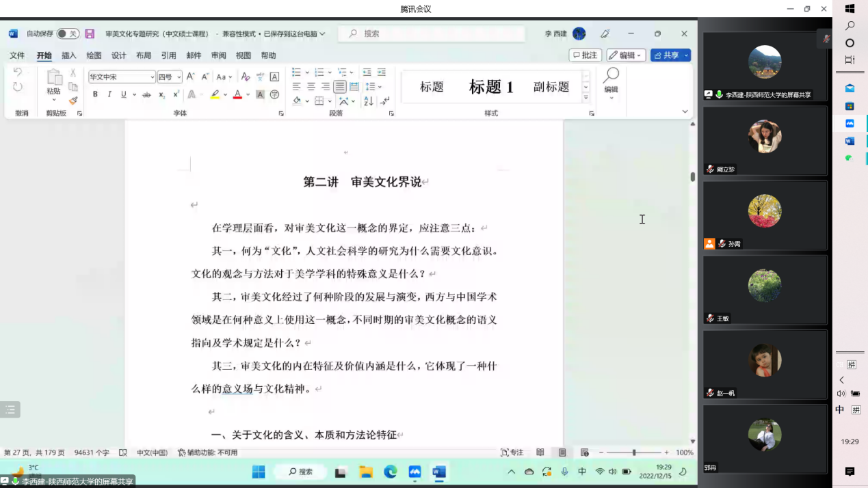Click the Save icon in title bar
The height and width of the screenshot is (488, 868).
90,33
